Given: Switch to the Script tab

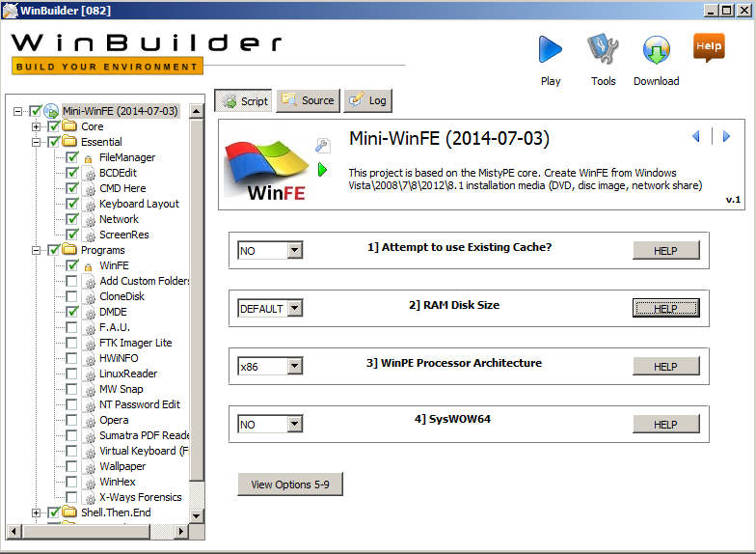Looking at the screenshot, I should 243,100.
